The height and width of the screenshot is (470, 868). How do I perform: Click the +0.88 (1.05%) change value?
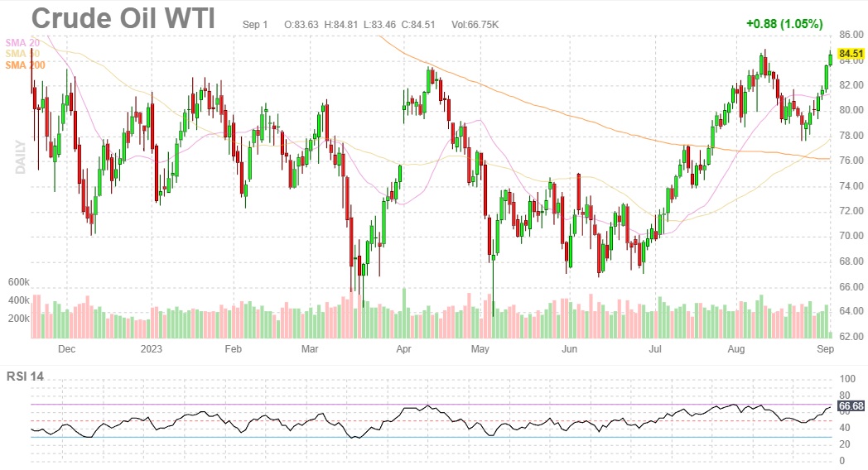(784, 24)
